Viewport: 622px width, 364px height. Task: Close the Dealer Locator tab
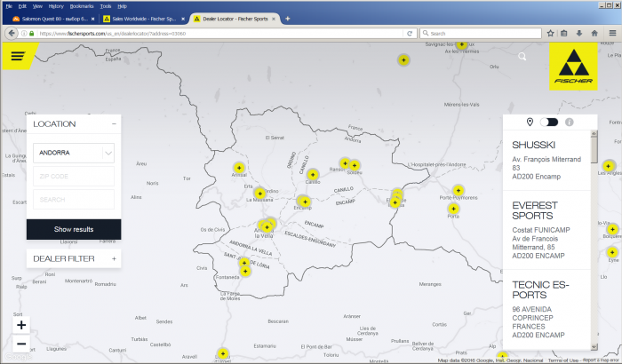coord(274,19)
